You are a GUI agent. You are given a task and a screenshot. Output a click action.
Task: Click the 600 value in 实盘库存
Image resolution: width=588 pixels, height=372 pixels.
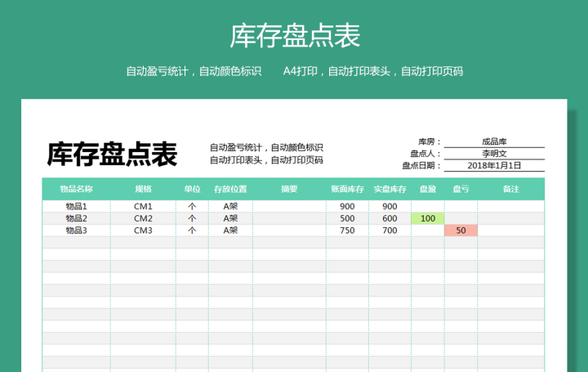point(390,218)
